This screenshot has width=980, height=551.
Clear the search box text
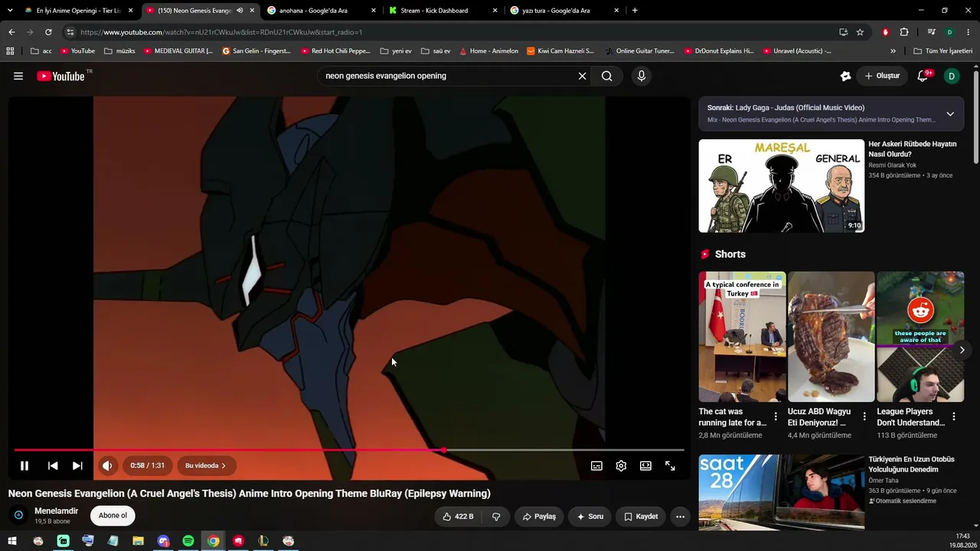582,76
